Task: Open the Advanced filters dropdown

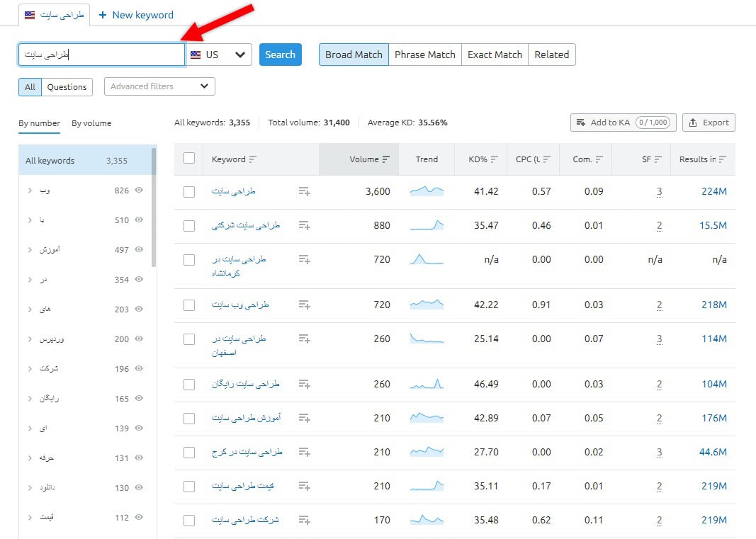Action: [x=159, y=86]
